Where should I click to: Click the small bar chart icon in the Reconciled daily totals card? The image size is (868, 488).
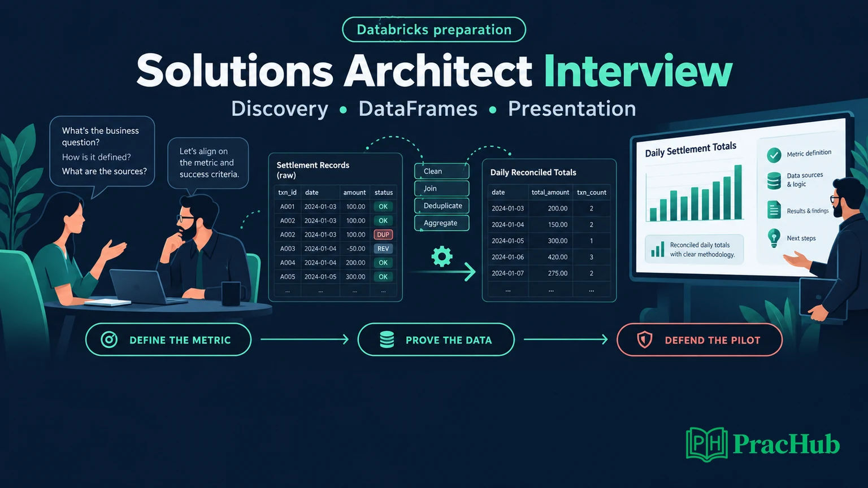(657, 250)
